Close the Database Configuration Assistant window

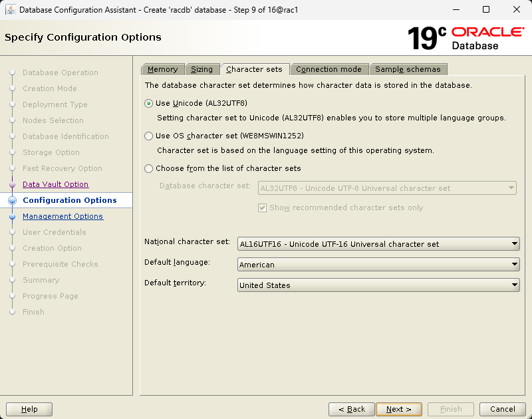tap(517, 9)
